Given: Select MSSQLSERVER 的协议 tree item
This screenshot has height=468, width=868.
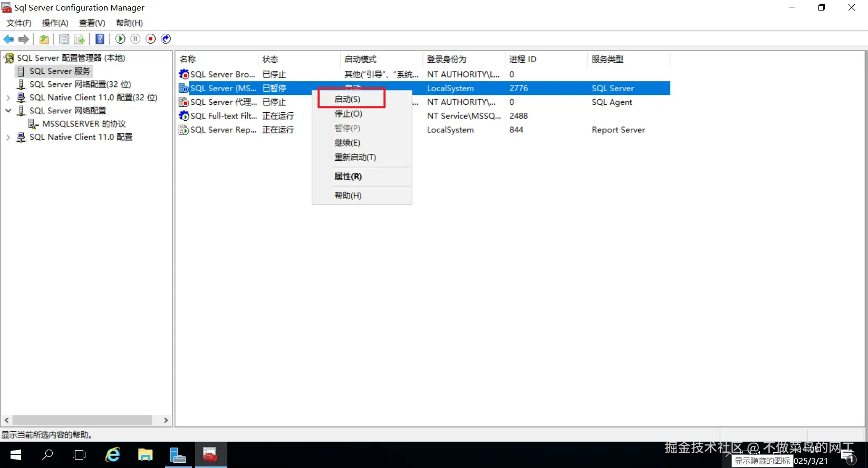Looking at the screenshot, I should coord(84,124).
